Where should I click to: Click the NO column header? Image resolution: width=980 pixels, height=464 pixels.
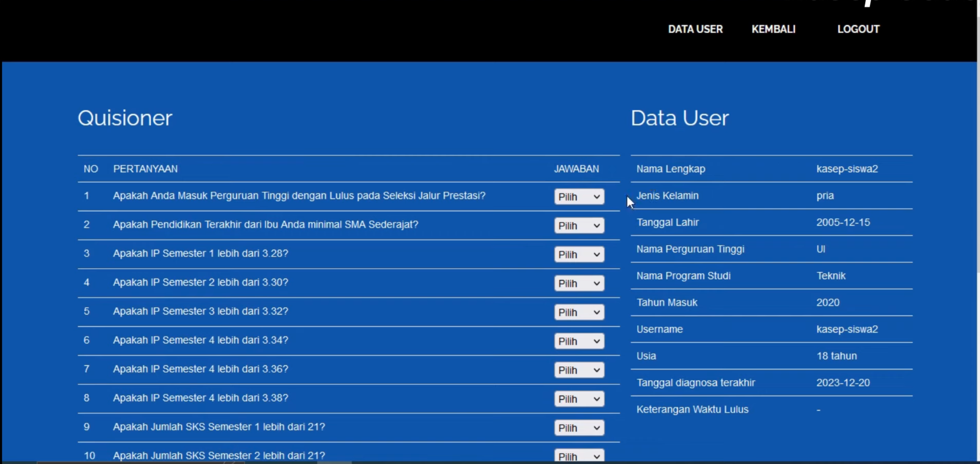pyautogui.click(x=91, y=169)
